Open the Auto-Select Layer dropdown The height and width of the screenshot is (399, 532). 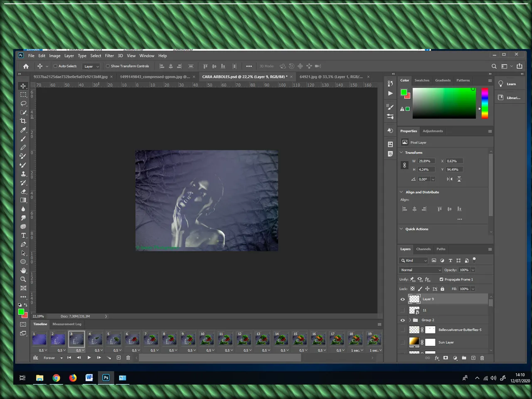click(91, 66)
